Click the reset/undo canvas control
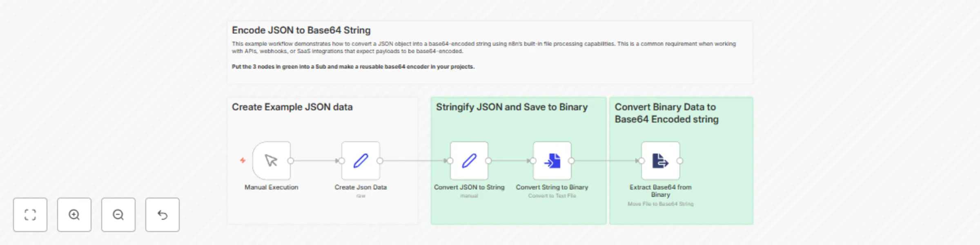Screen dimensions: 980x245 (x=162, y=215)
